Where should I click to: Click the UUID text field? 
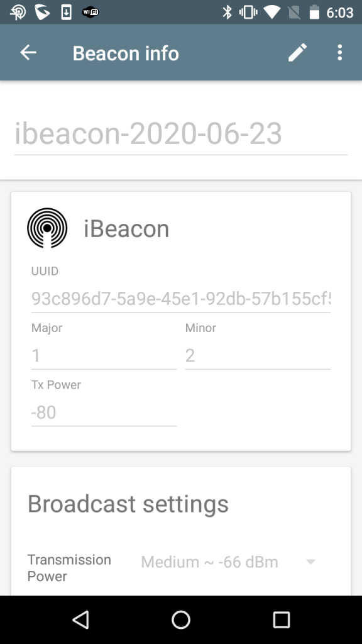181,299
